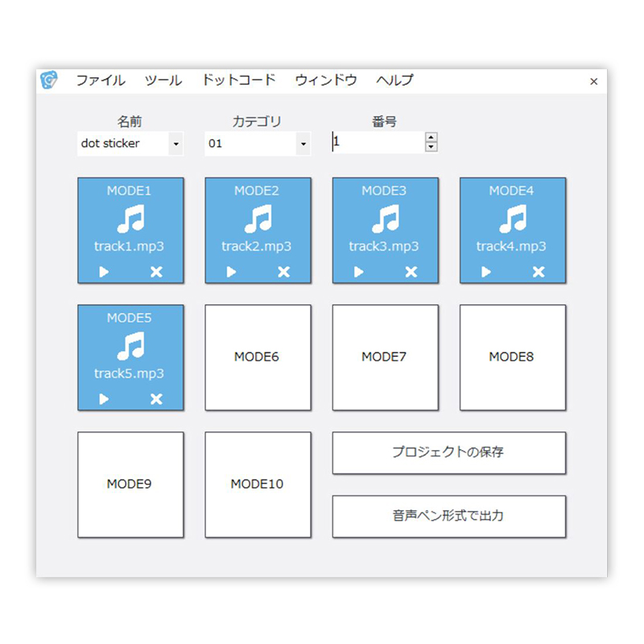Viewport: 644px width, 644px height.
Task: Click the track4.mp3 file name
Action: tap(511, 246)
